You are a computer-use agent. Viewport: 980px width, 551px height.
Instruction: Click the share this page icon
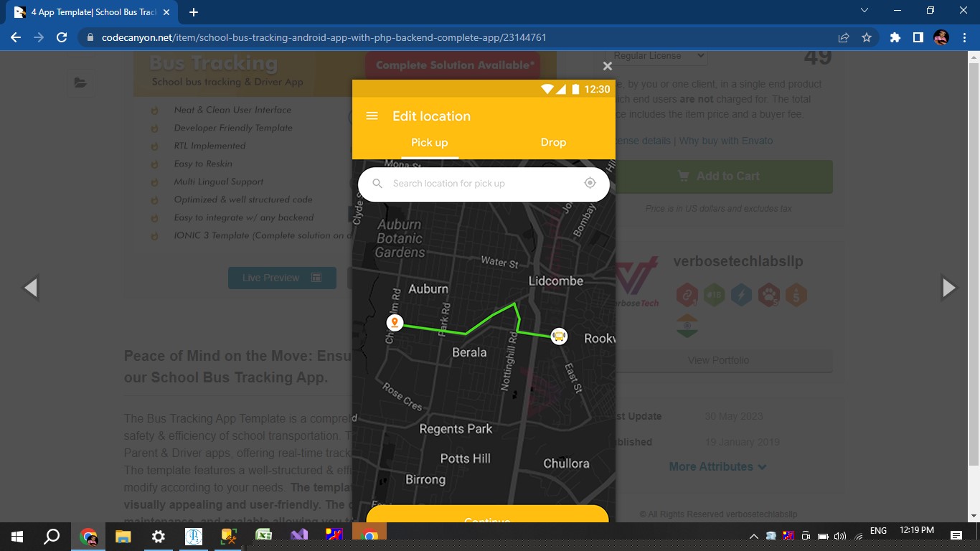(844, 37)
